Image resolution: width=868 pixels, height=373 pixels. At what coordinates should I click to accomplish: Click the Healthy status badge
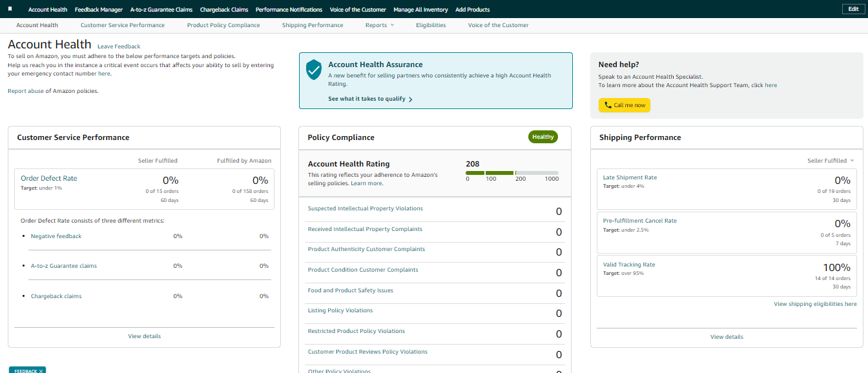(x=543, y=137)
